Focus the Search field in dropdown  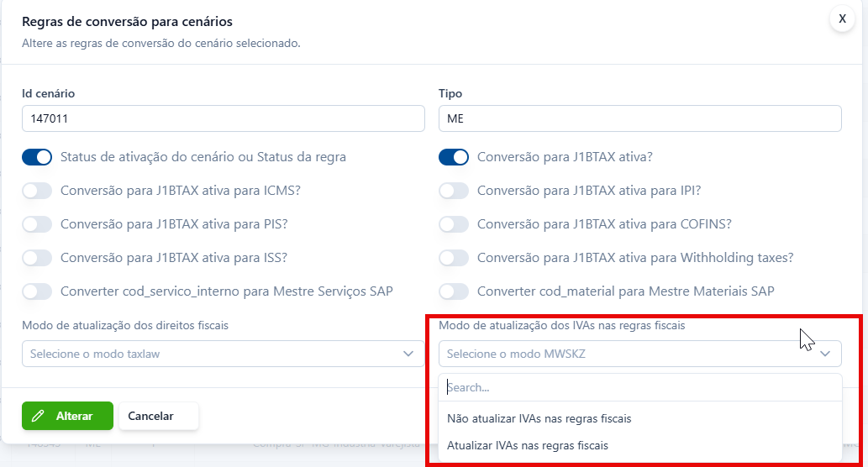point(640,387)
